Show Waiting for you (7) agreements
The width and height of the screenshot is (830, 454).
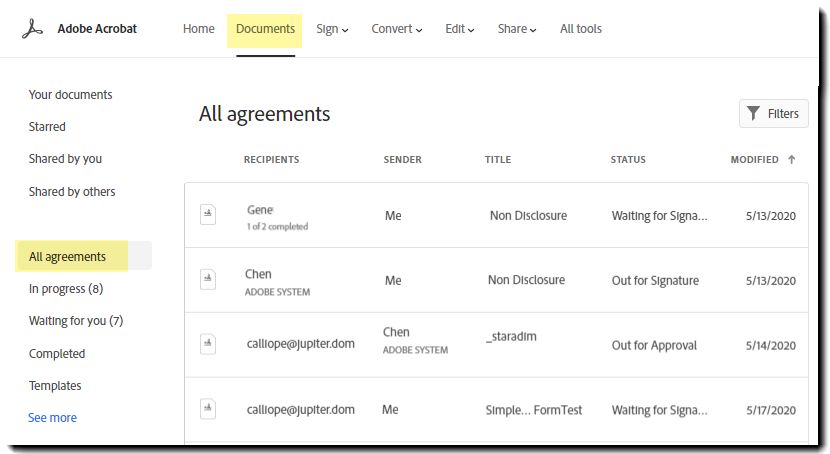tap(76, 321)
